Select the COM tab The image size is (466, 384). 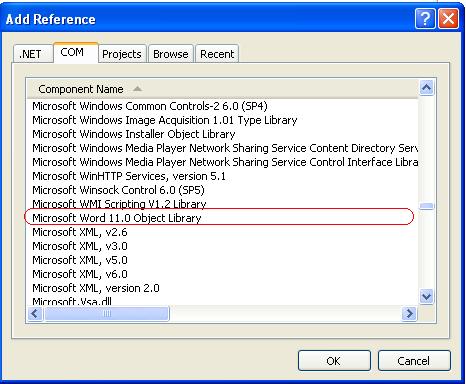tap(76, 52)
